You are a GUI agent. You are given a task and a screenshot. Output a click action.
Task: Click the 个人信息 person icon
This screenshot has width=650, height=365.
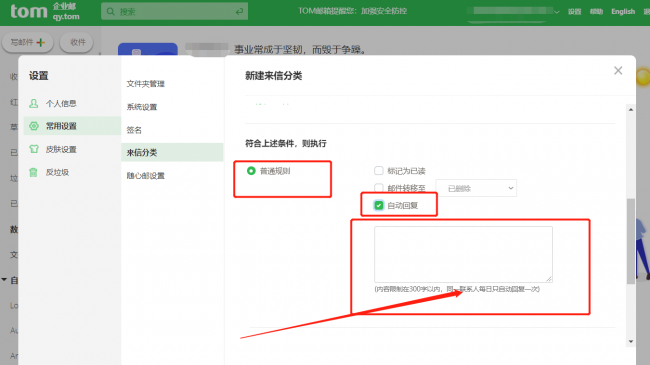pyautogui.click(x=34, y=103)
